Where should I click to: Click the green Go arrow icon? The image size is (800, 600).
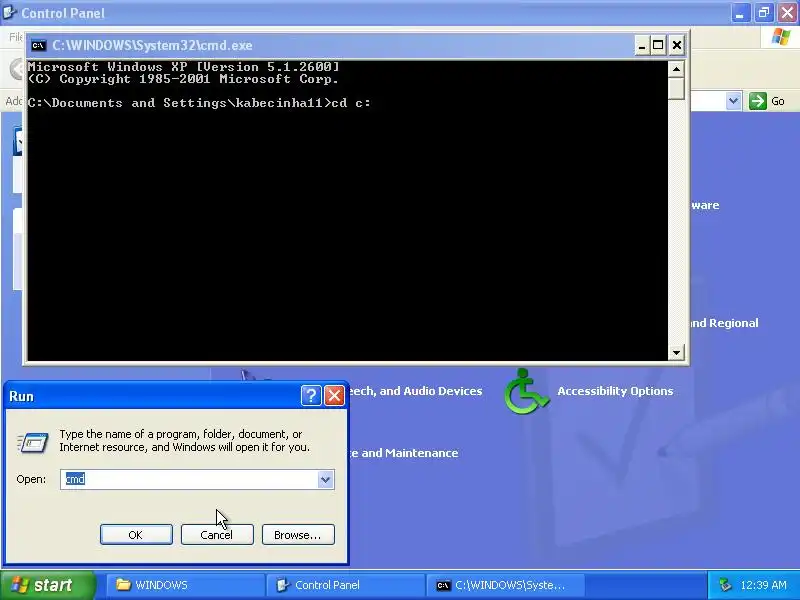[x=758, y=101]
